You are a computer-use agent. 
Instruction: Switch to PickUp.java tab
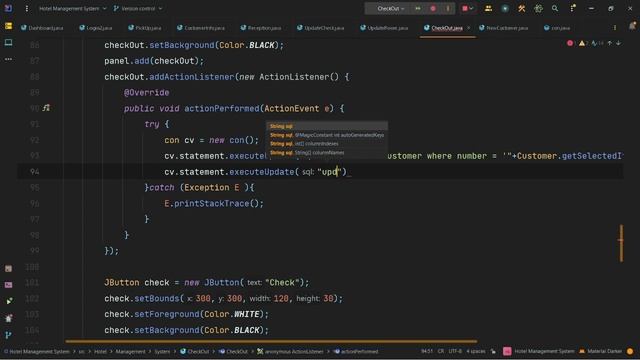pos(145,28)
